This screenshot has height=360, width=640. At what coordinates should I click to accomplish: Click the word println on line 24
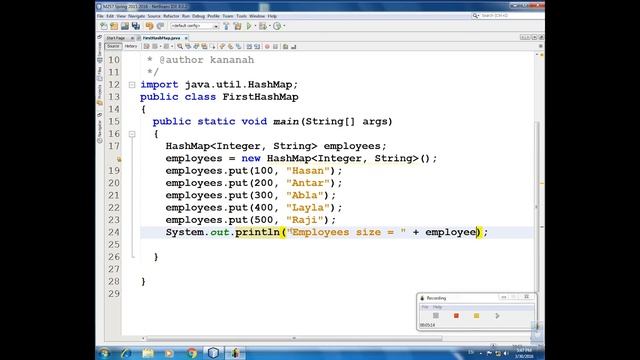point(257,232)
